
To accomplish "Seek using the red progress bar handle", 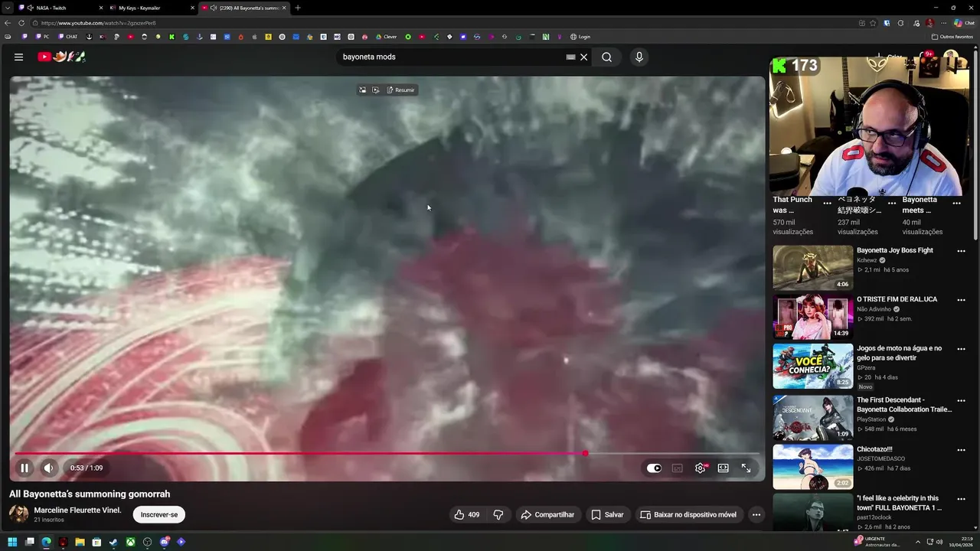I will click(585, 454).
